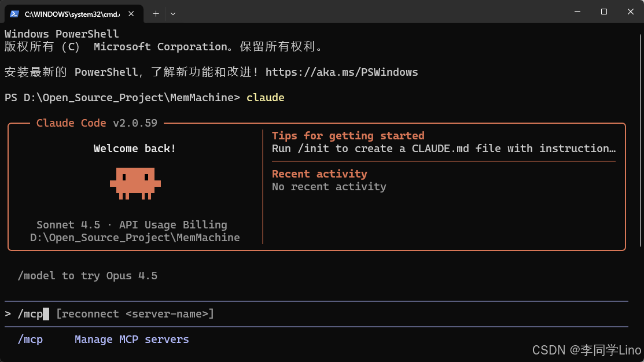644x362 pixels.
Task: Click the 'claude' command on the prompt line
Action: (266, 98)
